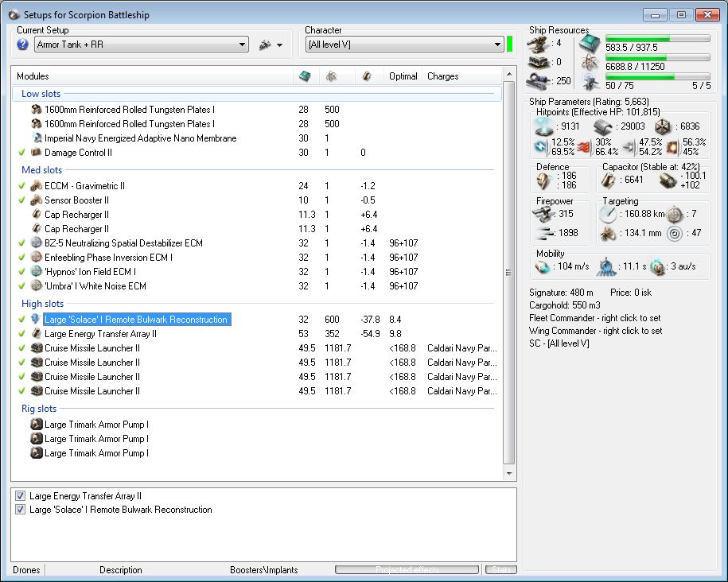The width and height of the screenshot is (728, 582).
Task: Click the ship icon next to the setup dropdown
Action: [x=265, y=45]
